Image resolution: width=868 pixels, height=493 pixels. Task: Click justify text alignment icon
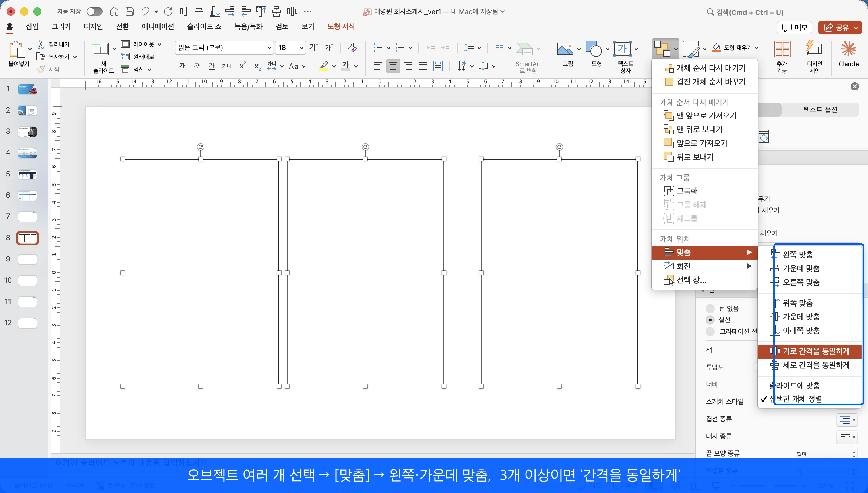coord(423,66)
